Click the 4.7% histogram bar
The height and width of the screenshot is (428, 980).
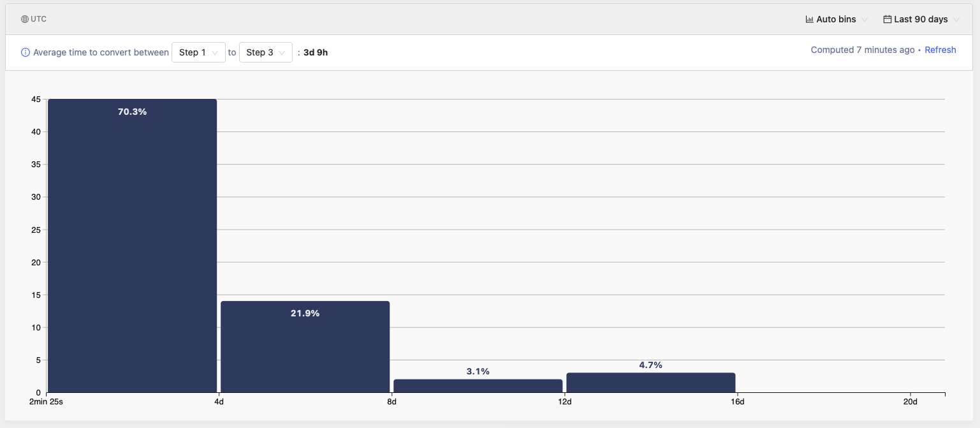(x=650, y=381)
